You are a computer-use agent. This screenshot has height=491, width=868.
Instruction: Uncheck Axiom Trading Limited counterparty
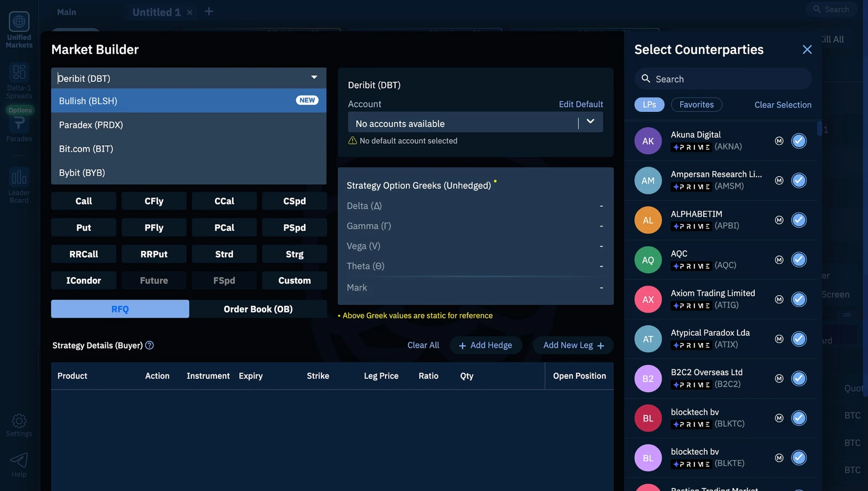tap(799, 299)
